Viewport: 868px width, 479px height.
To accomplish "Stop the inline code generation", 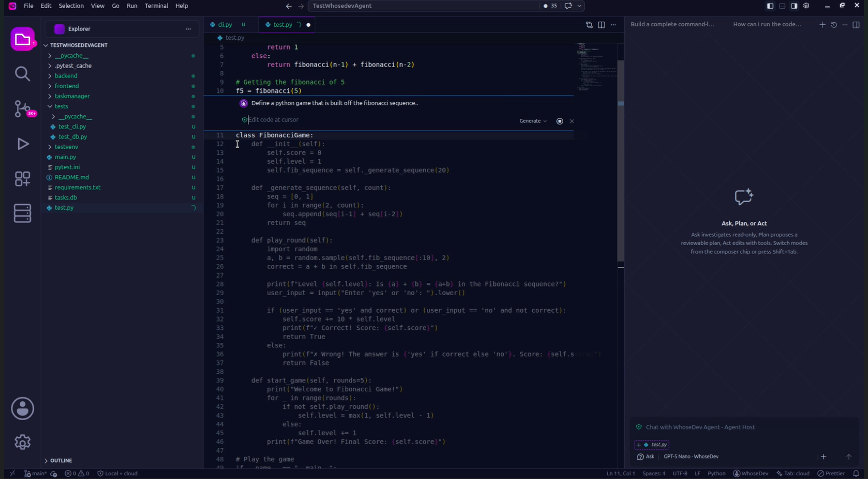I will click(560, 121).
